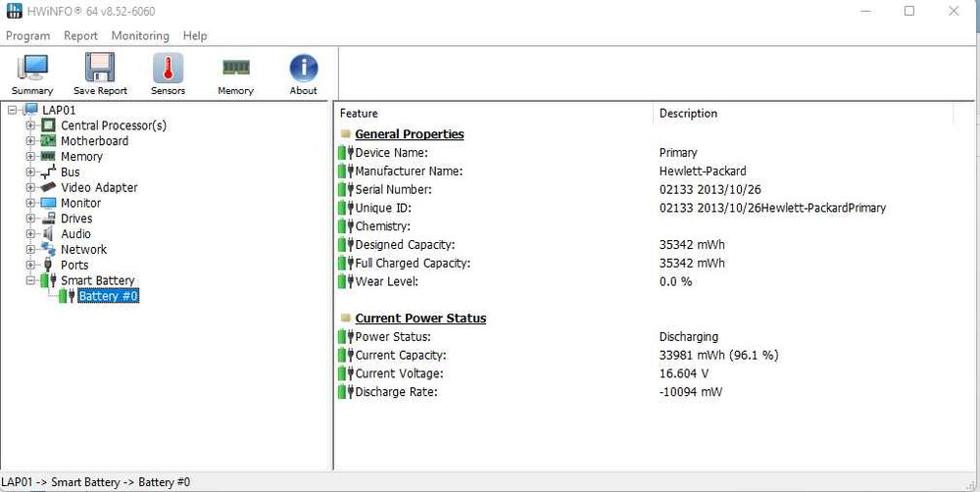Screen dimensions: 980x492
Task: Click the 33981 mWh current capacity value
Action: (x=718, y=355)
